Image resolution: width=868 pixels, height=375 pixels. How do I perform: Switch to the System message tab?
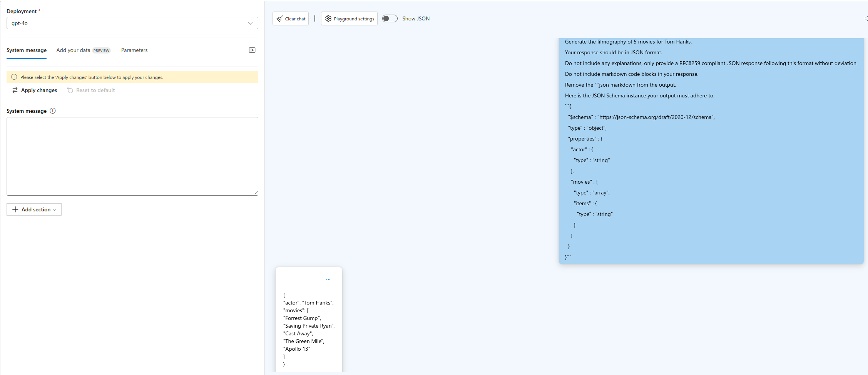pos(27,50)
